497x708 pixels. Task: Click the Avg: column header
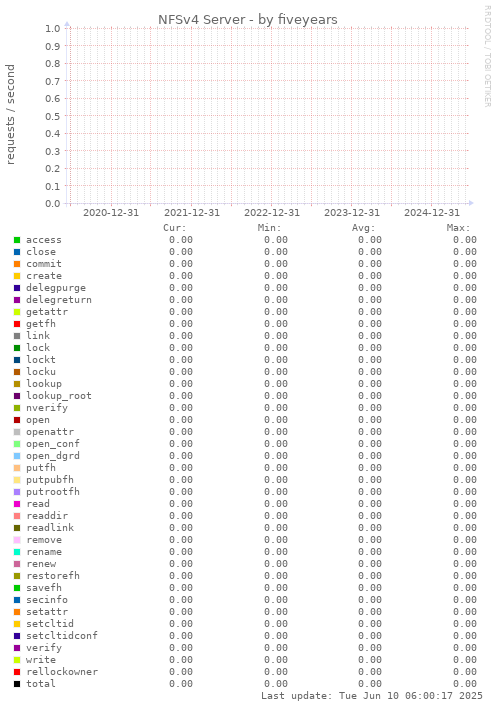[x=364, y=228]
